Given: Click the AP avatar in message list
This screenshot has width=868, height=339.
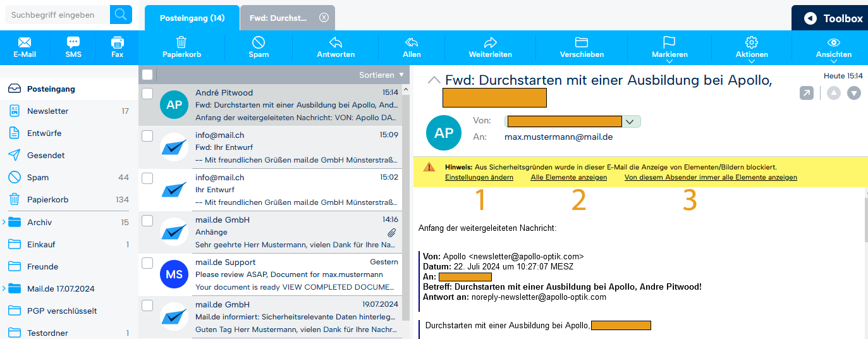Looking at the screenshot, I should pyautogui.click(x=174, y=105).
